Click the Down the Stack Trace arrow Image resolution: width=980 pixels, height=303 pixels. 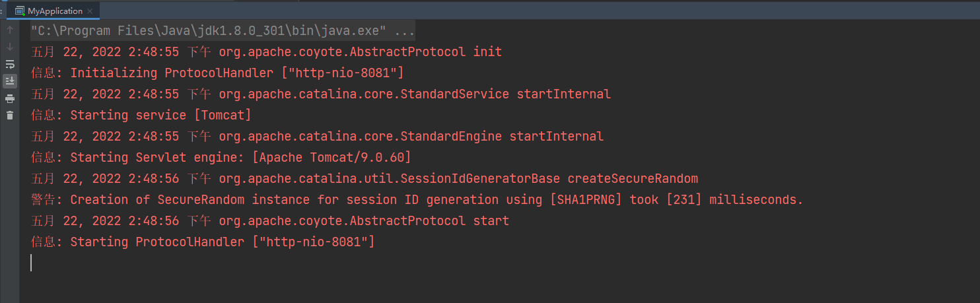coord(10,48)
